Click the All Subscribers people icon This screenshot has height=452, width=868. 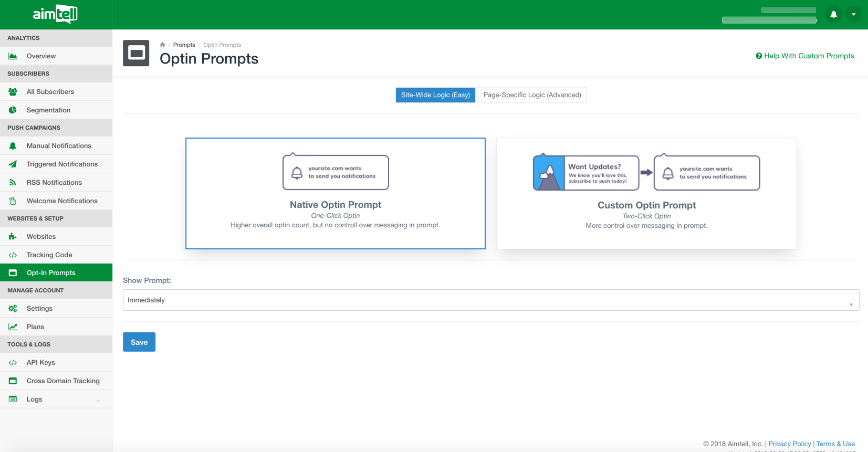(13, 92)
